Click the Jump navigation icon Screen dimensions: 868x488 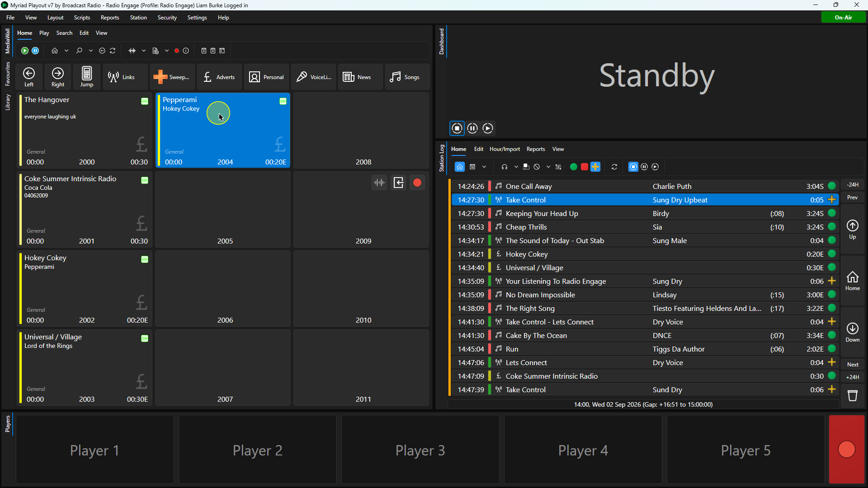click(x=87, y=77)
